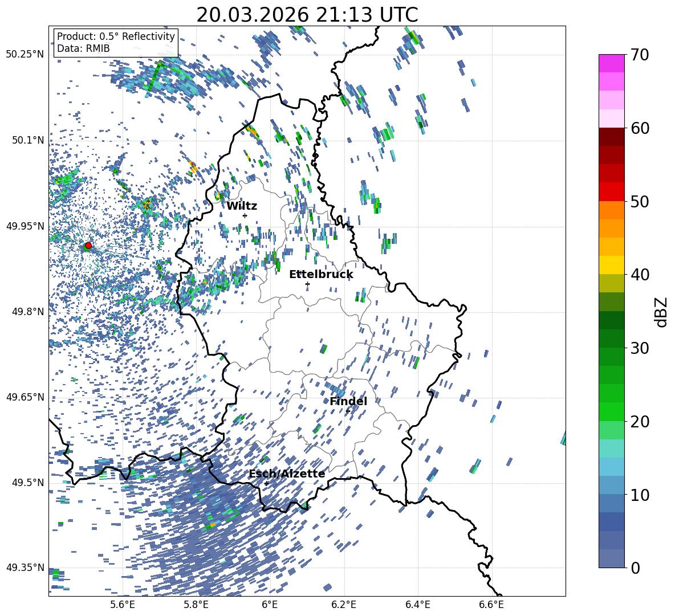Image resolution: width=675 pixels, height=616 pixels.
Task: Click the Product: 0.5° Reflectivity text
Action: pos(116,36)
